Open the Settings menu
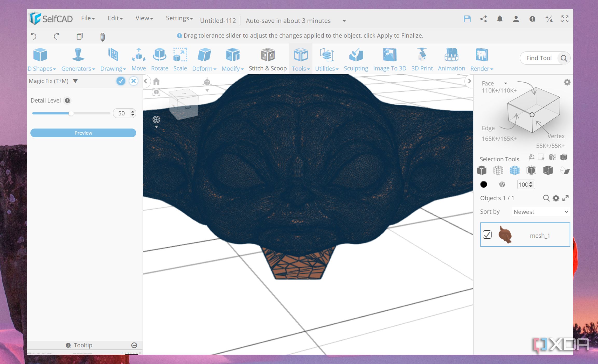598x364 pixels. (179, 18)
